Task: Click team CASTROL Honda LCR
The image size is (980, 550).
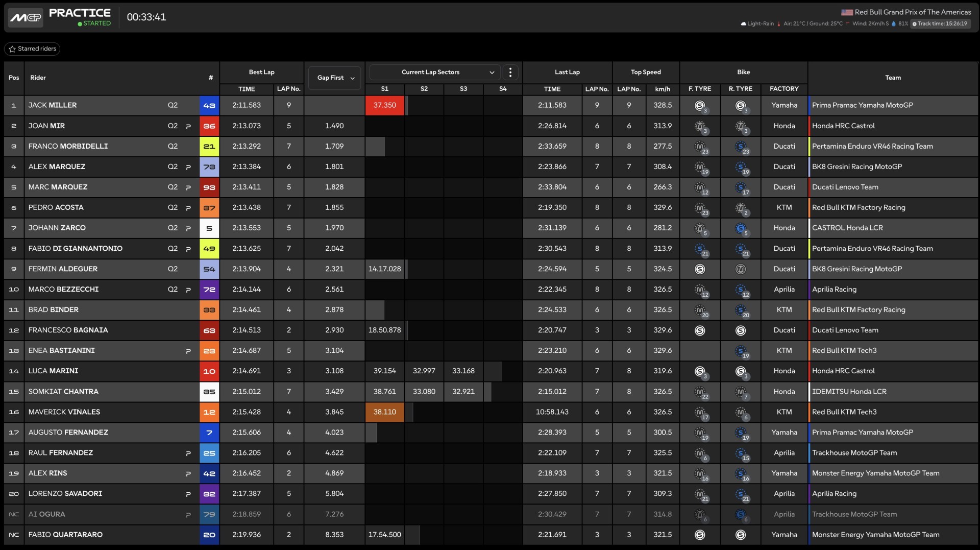Action: pos(847,228)
